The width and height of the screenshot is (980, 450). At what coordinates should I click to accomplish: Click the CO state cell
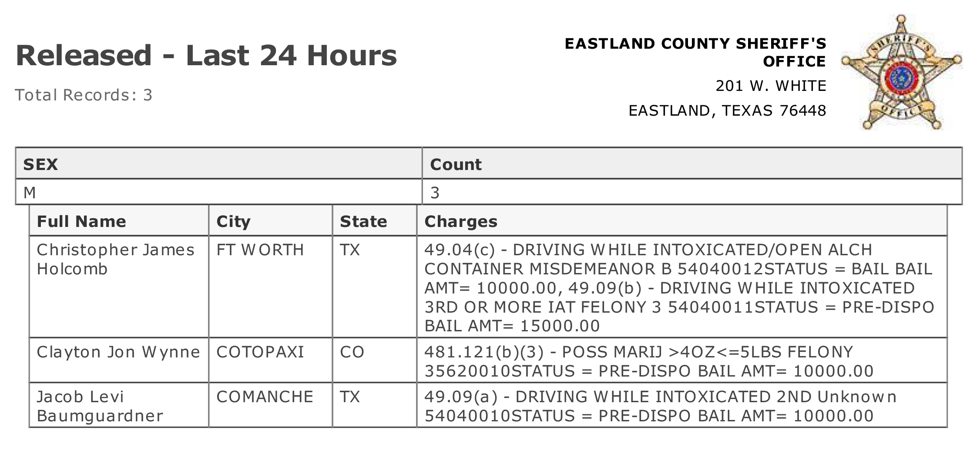pyautogui.click(x=374, y=360)
